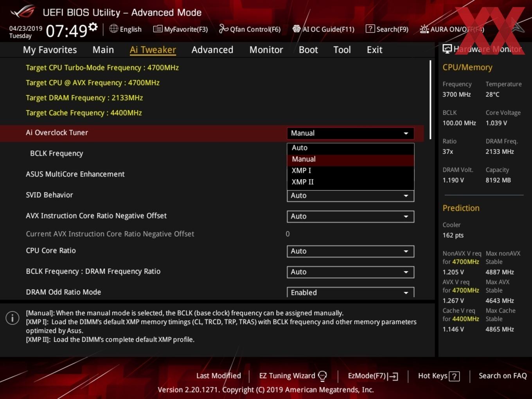Open the Advanced tab

coord(212,50)
